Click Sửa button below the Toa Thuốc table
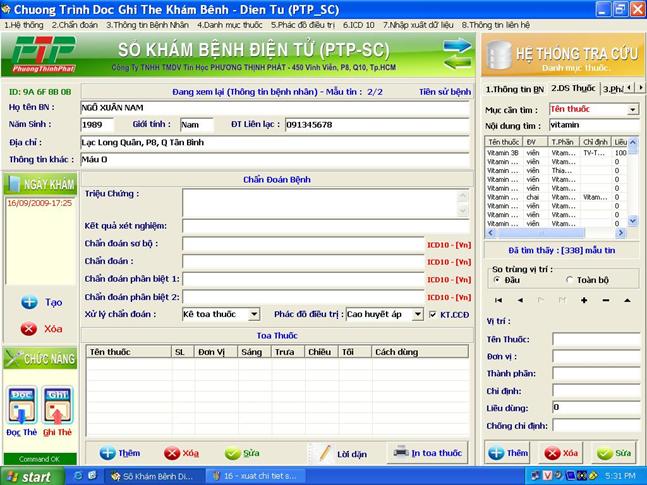647x485 pixels. pos(242,453)
